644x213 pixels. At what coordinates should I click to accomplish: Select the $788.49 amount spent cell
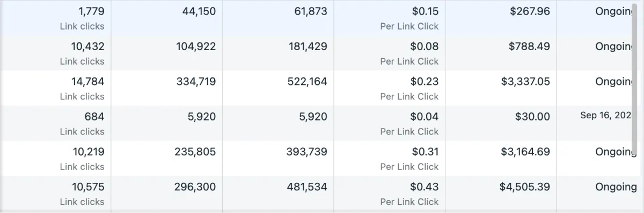pyautogui.click(x=501, y=53)
